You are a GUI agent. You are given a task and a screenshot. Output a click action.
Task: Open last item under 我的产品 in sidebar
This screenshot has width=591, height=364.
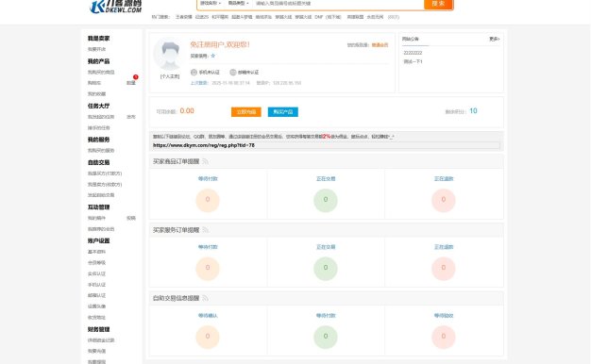97,93
